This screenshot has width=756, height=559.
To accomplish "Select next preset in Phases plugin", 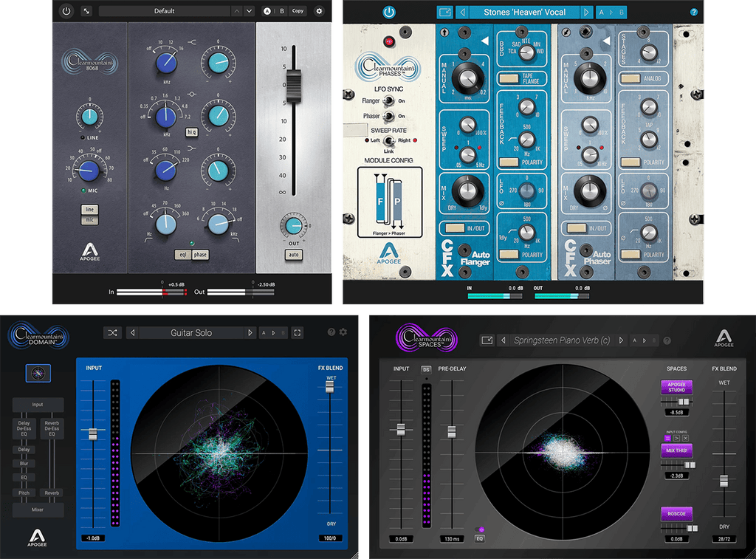I will (586, 12).
